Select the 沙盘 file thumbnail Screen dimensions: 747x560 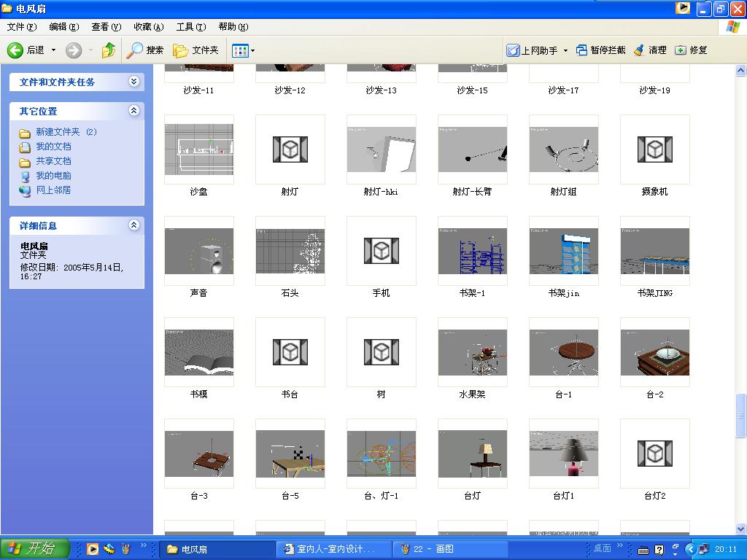point(199,149)
